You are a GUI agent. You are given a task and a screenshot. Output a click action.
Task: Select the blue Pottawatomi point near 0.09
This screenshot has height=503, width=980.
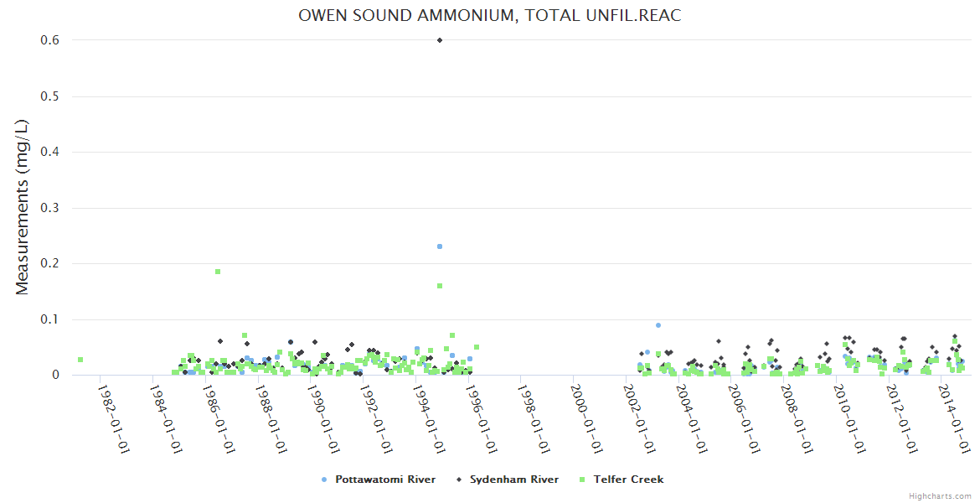[x=658, y=325]
